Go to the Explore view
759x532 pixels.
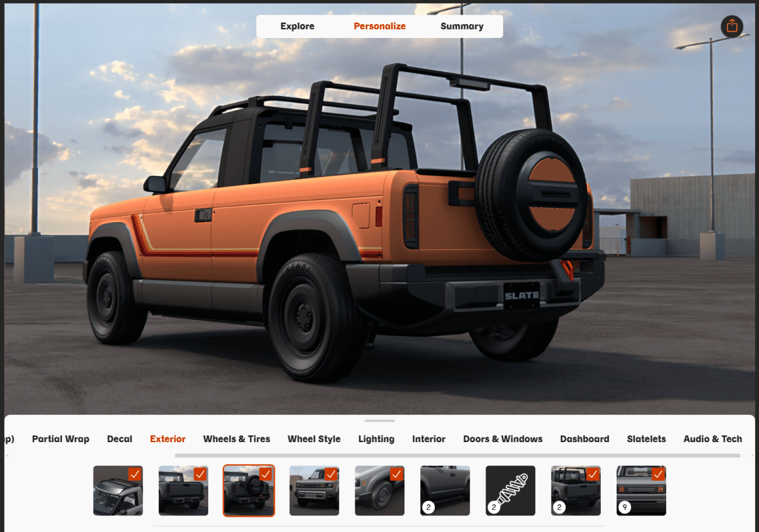[297, 27]
